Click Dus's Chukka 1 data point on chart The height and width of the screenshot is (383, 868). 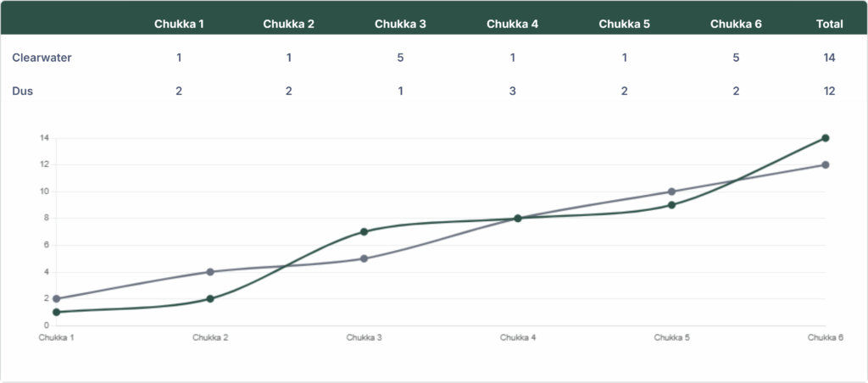pos(56,298)
